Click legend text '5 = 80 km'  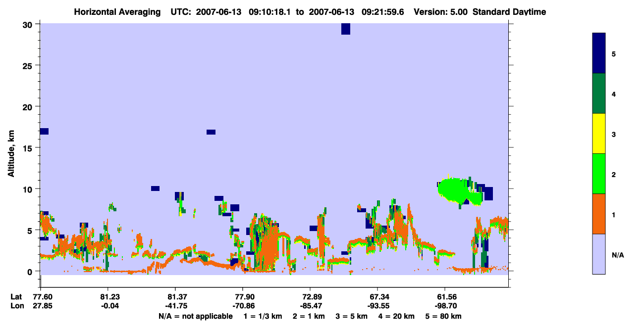tap(444, 316)
